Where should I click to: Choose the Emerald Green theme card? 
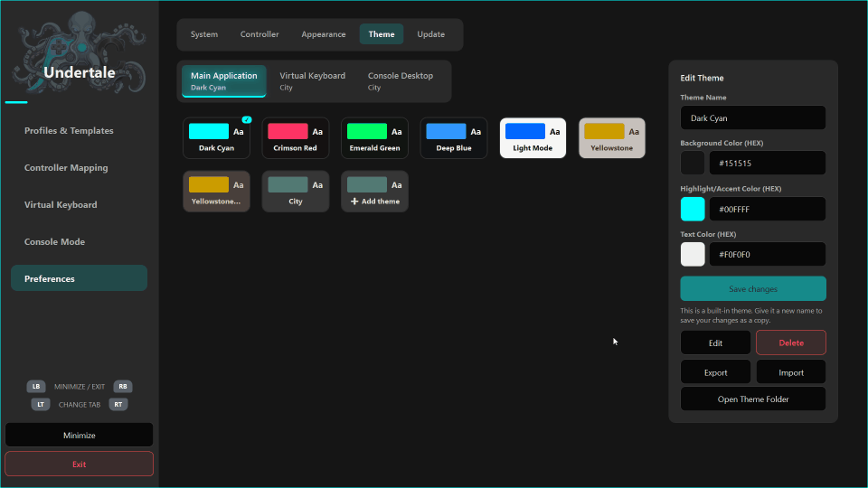pos(374,137)
